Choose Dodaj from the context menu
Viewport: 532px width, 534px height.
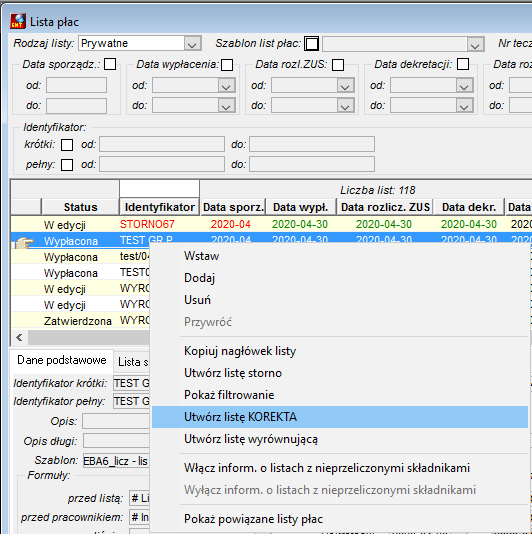[x=340, y=278]
